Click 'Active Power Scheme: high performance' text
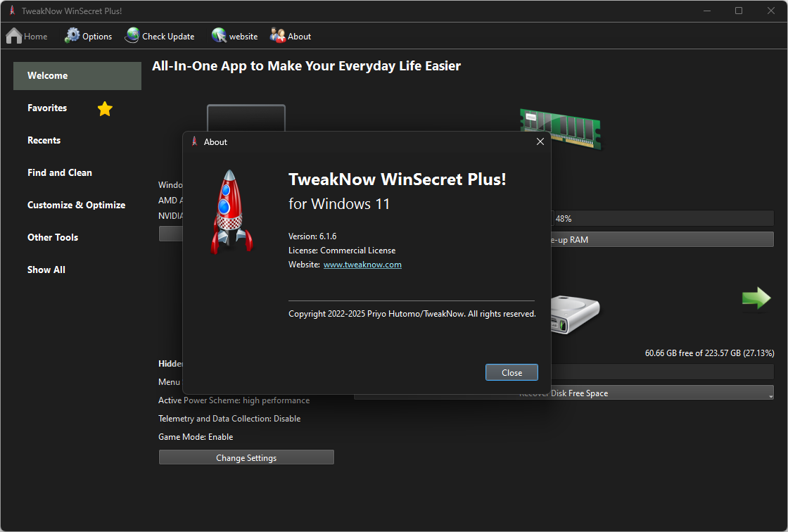Viewport: 788px width, 532px height. point(234,400)
